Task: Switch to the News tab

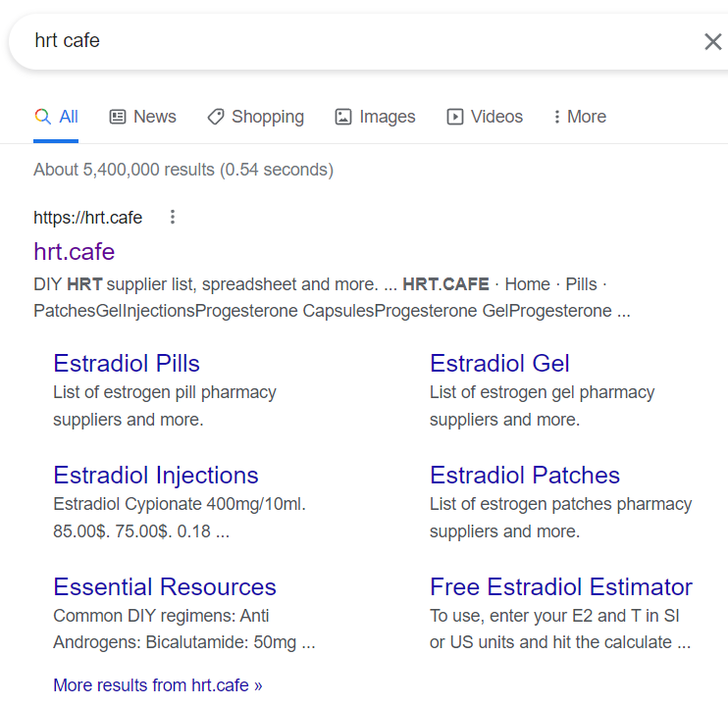Action: (143, 117)
